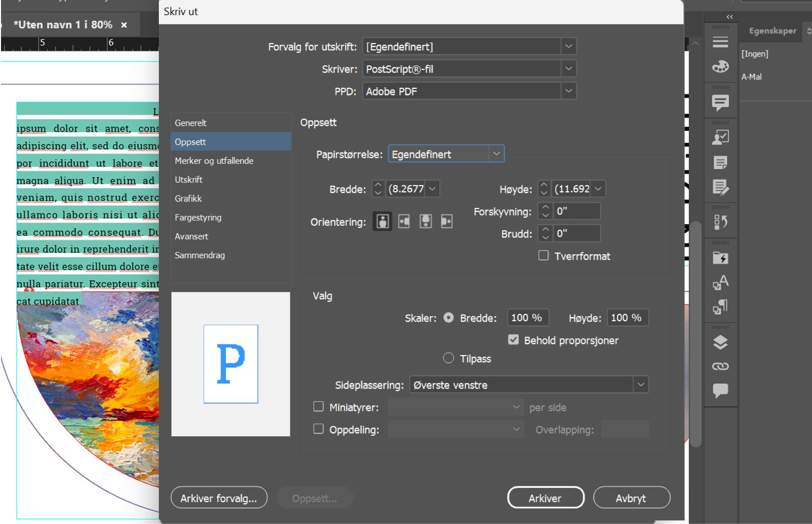
Task: Go to the Fargestyring section
Action: point(231,218)
